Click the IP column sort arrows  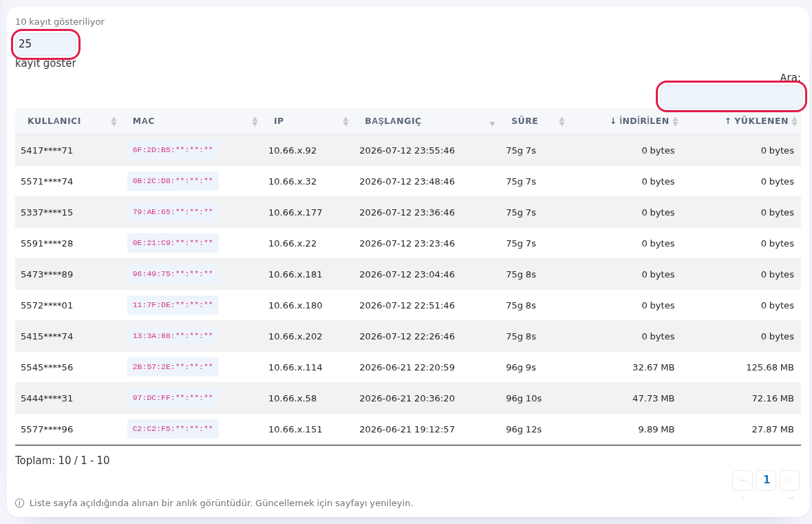pos(346,121)
